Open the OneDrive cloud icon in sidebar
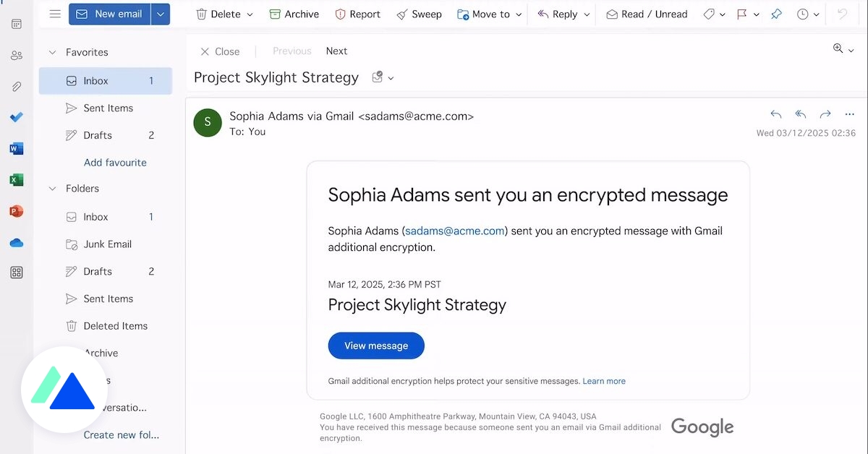Screen dimensions: 868x454 tap(17, 243)
